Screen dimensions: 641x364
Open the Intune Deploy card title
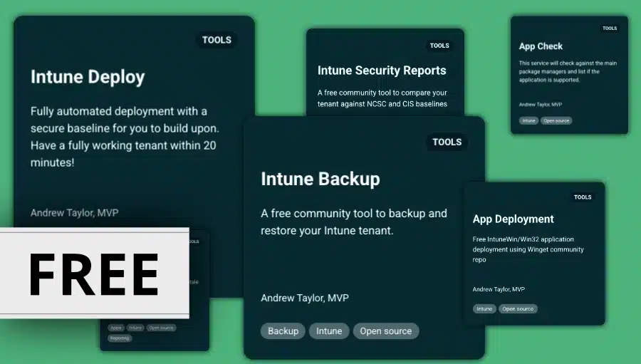[x=88, y=77]
